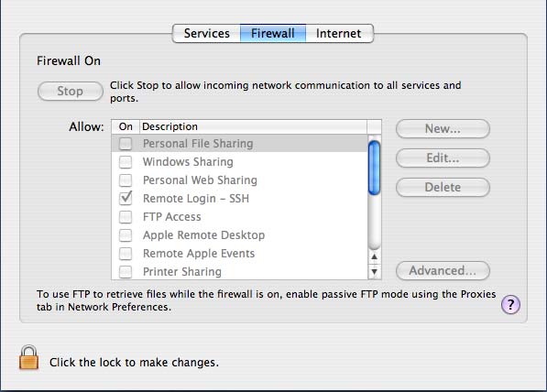Toggle the Personal File Sharing checkbox
Viewport: 547px width, 392px height.
[126, 144]
